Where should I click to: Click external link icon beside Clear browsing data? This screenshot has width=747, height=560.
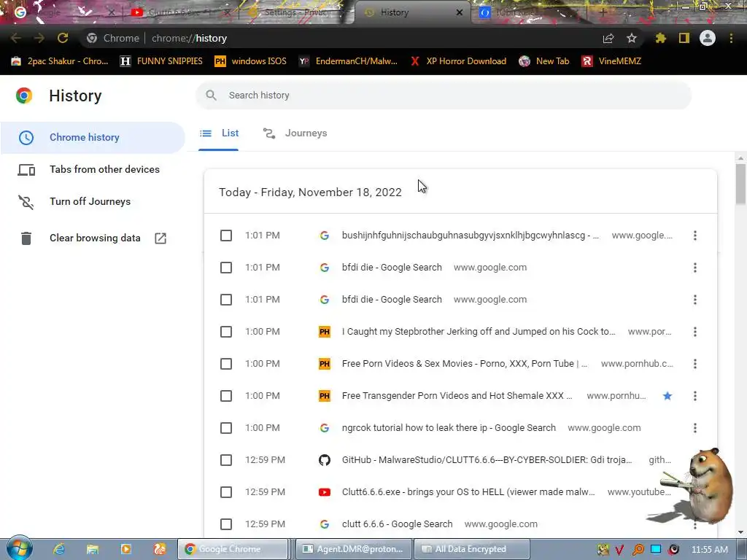(x=160, y=238)
